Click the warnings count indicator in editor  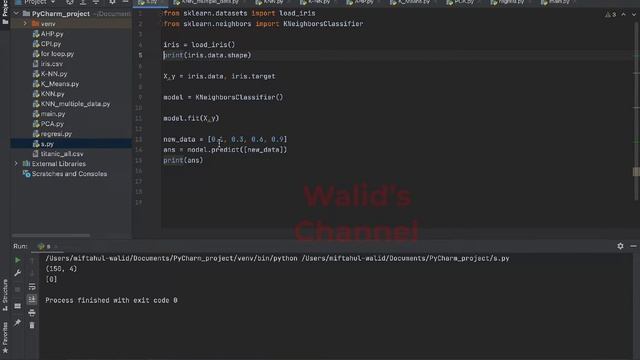pyautogui.click(x=611, y=14)
